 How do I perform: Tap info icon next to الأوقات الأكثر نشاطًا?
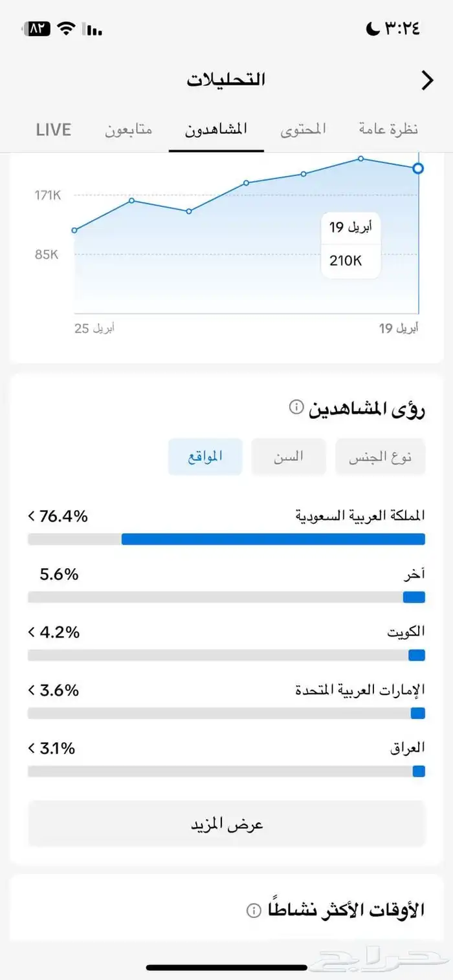click(x=254, y=910)
